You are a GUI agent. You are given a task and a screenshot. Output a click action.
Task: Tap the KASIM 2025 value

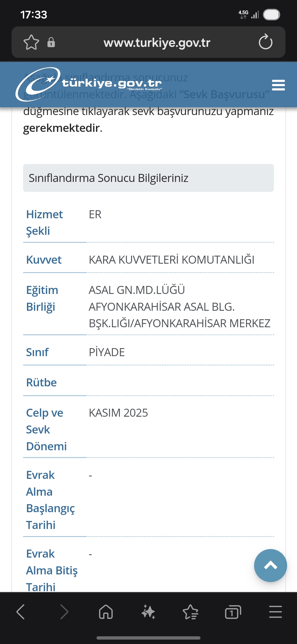(x=118, y=413)
